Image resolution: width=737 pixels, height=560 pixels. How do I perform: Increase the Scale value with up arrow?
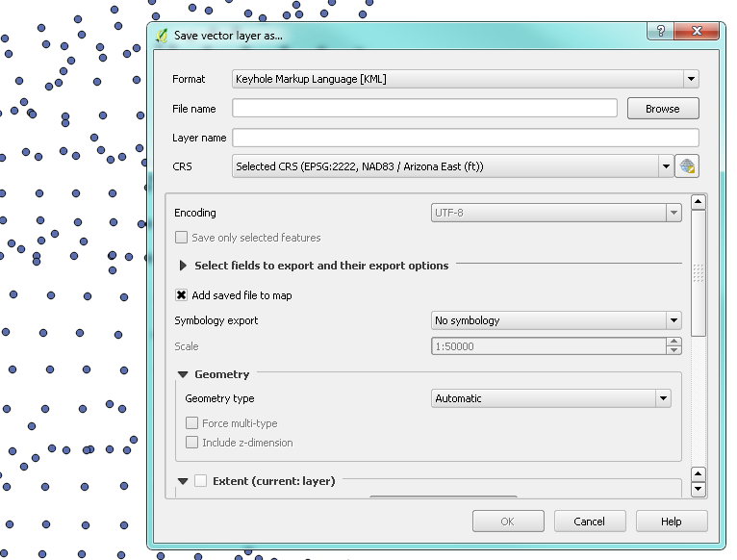click(674, 343)
